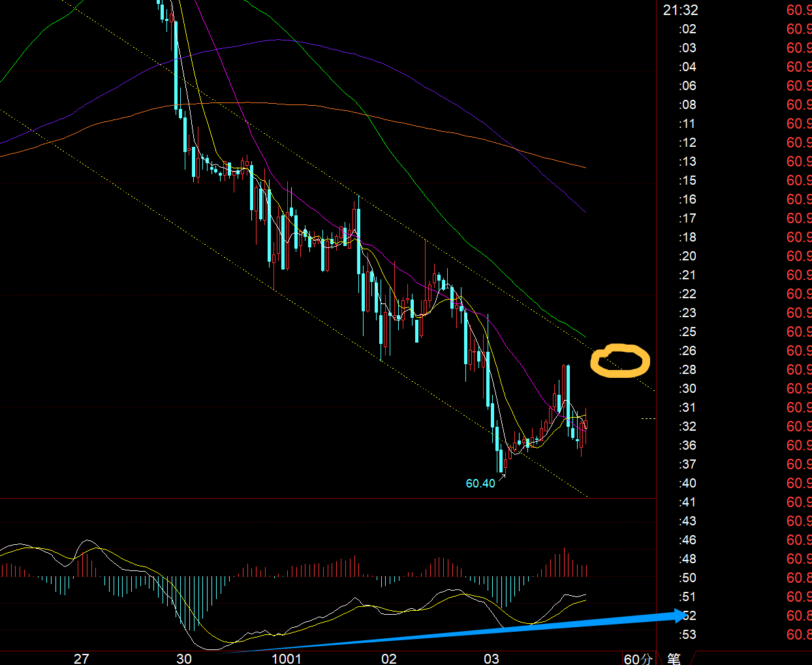
Task: Select the :22 tick row
Action: (x=734, y=294)
